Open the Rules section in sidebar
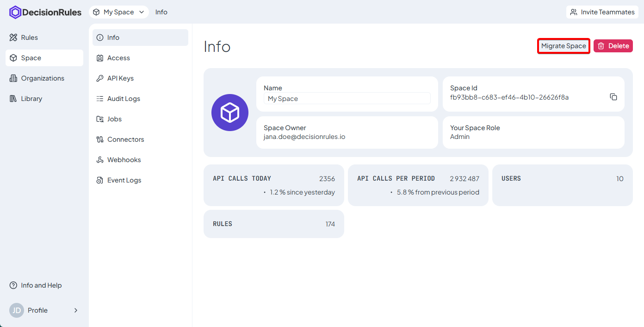 [x=30, y=38]
